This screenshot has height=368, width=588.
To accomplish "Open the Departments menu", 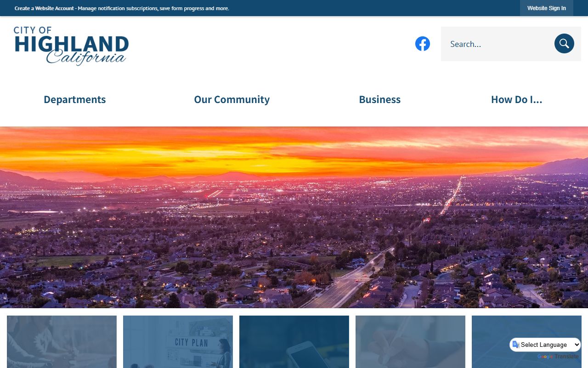I will 74,99.
